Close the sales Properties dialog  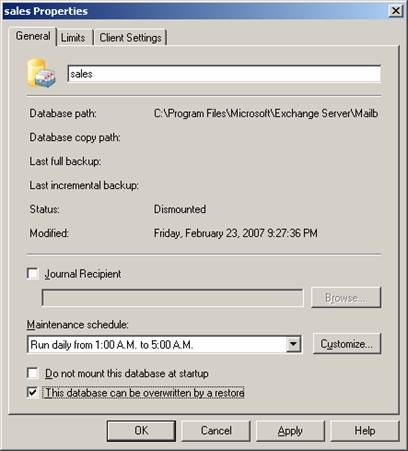(x=396, y=11)
